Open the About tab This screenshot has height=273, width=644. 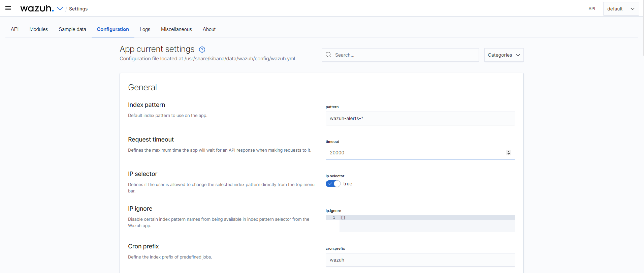point(209,29)
